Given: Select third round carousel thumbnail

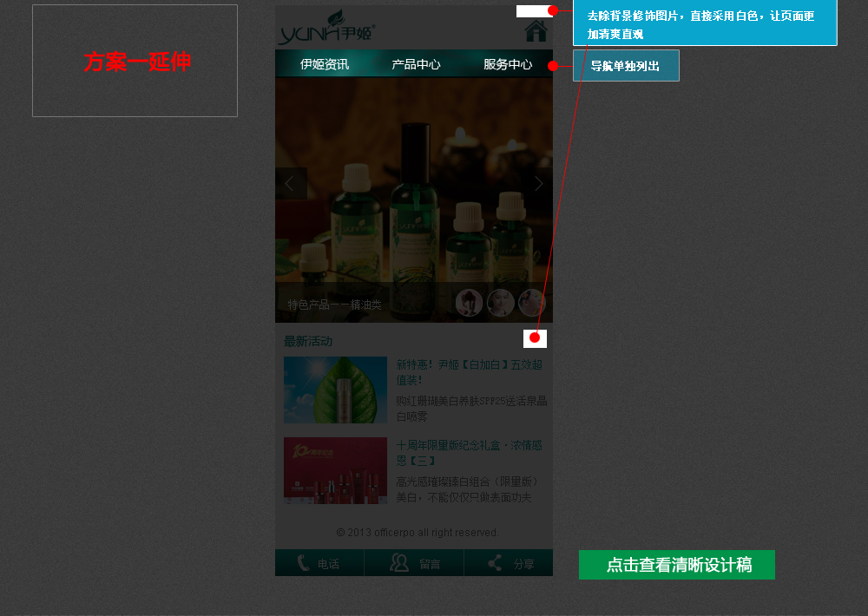Looking at the screenshot, I should (532, 303).
